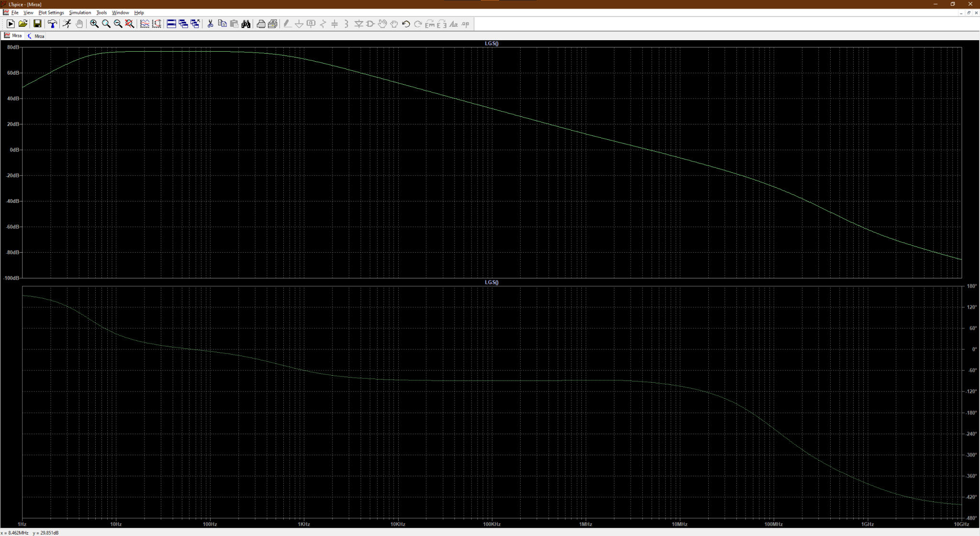This screenshot has width=980, height=536.
Task: Open the Window menu
Action: 120,13
